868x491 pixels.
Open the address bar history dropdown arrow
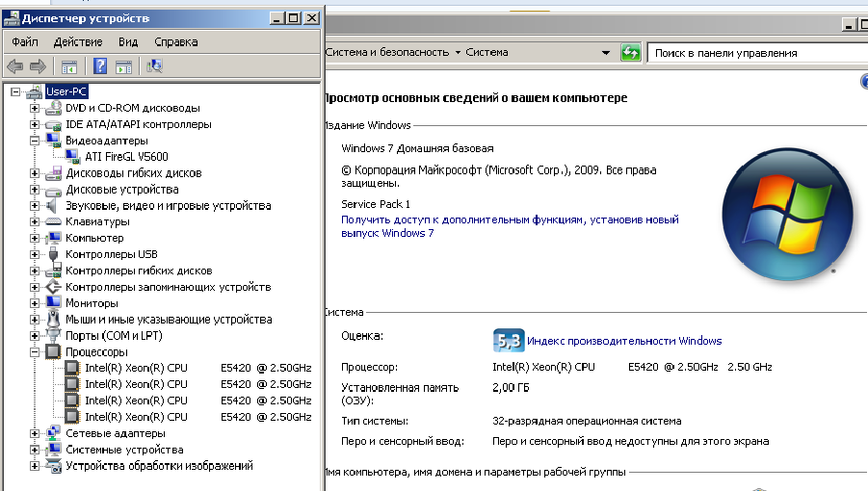[606, 53]
